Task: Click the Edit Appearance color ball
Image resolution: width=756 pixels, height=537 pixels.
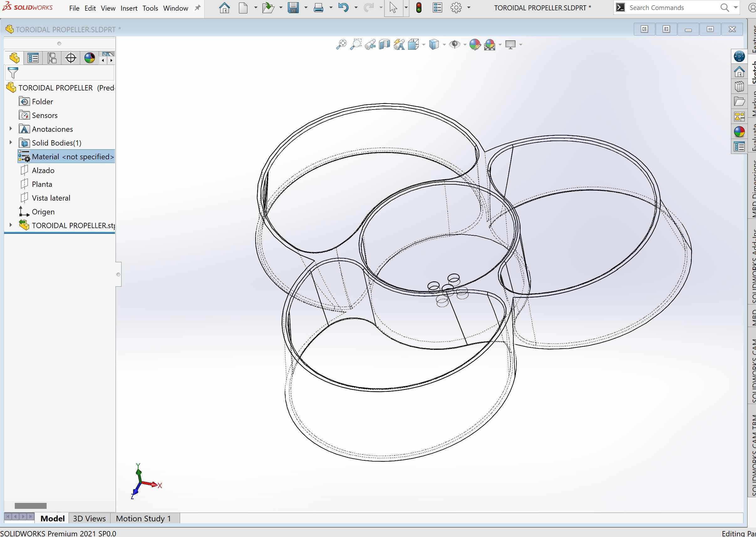Action: (475, 44)
